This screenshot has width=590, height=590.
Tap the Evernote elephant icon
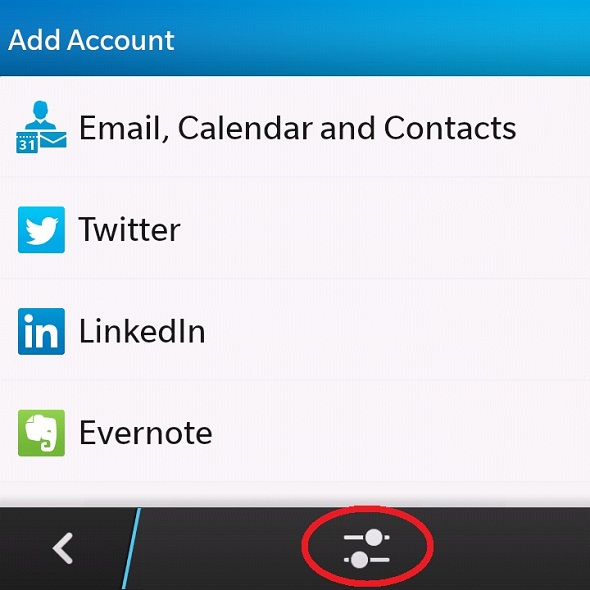(41, 433)
